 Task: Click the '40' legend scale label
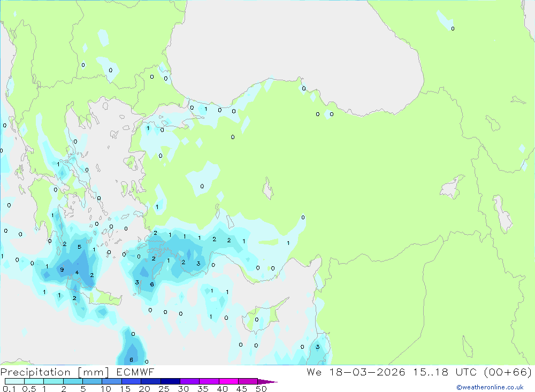222,389
